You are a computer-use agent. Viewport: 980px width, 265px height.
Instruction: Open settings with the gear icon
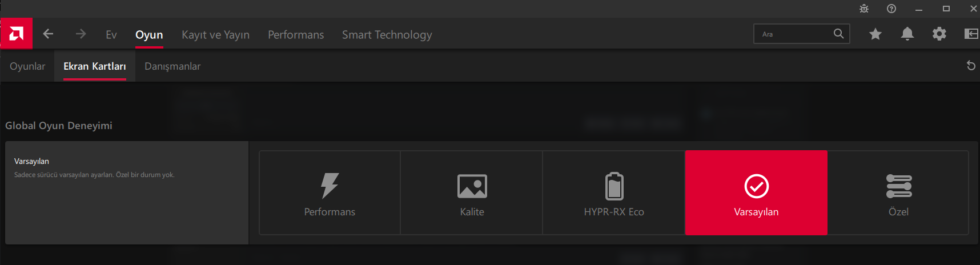coord(939,34)
